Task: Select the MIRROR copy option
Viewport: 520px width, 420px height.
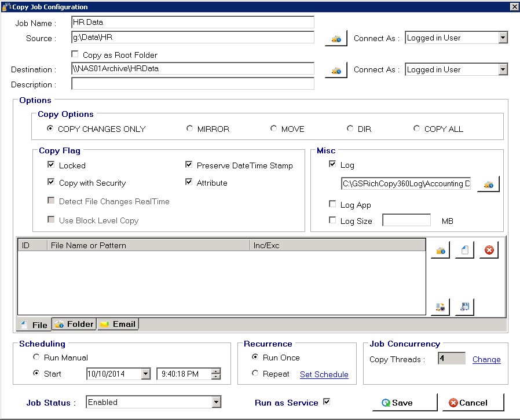Action: (x=190, y=129)
